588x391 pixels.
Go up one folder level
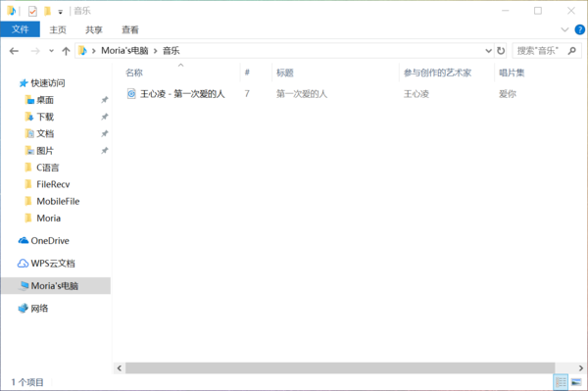66,51
